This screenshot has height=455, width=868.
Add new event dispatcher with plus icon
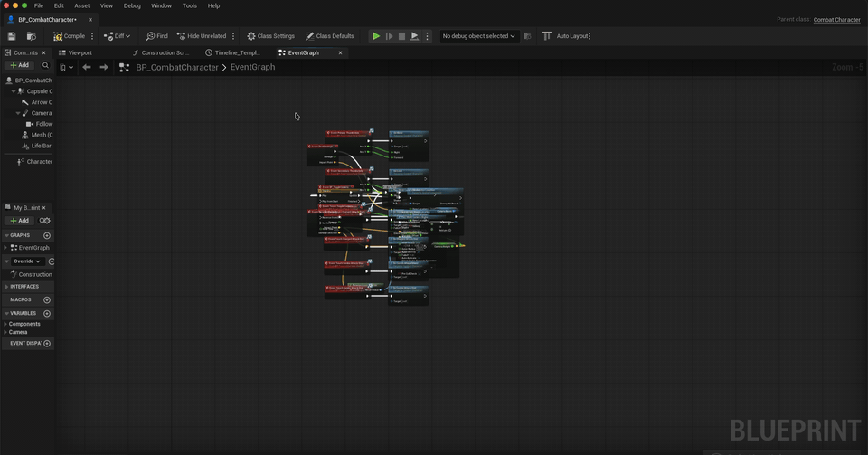click(47, 343)
